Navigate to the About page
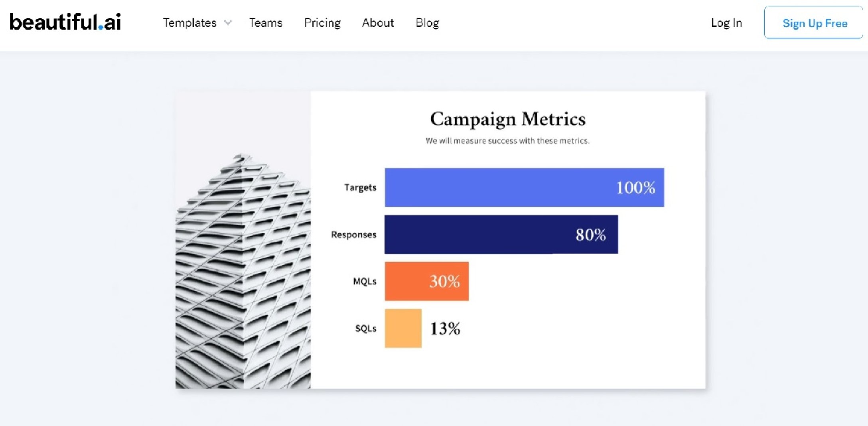 [378, 23]
